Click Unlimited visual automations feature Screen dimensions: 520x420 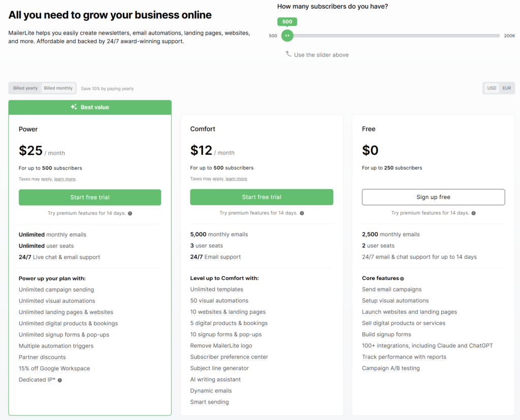57,301
